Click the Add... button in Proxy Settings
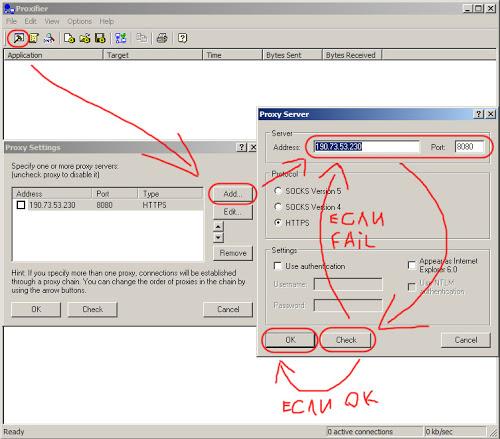This screenshot has width=500, height=439. point(232,194)
